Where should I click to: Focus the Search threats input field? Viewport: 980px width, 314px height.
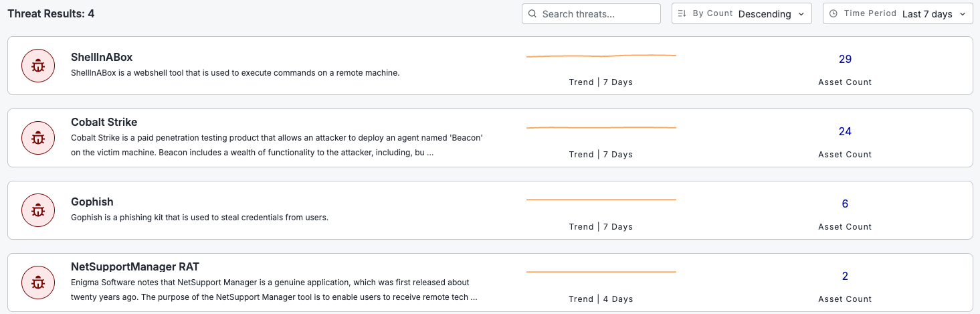pyautogui.click(x=591, y=14)
